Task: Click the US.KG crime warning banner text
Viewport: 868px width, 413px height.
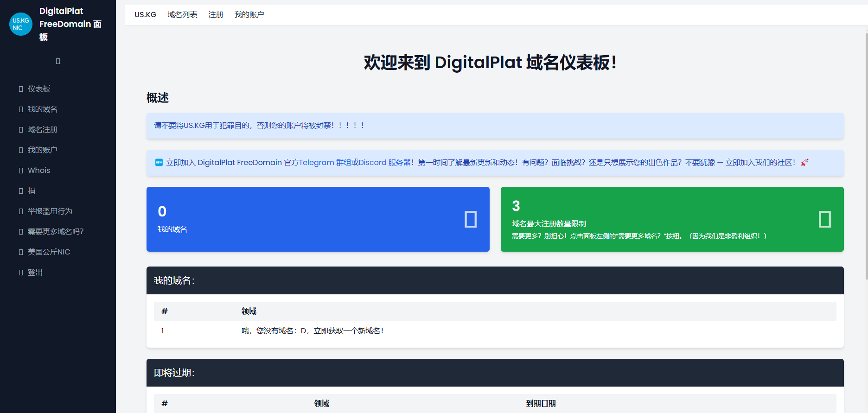Action: tap(259, 125)
